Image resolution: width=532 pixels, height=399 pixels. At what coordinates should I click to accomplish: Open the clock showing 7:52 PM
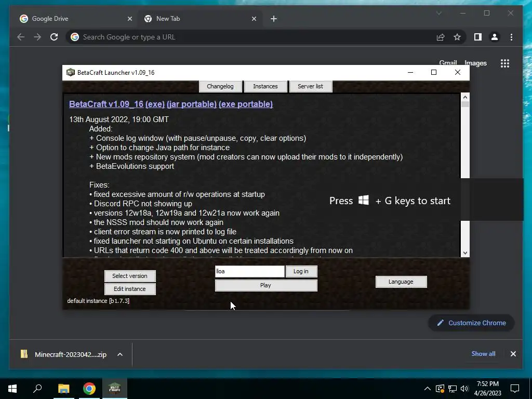point(487,389)
